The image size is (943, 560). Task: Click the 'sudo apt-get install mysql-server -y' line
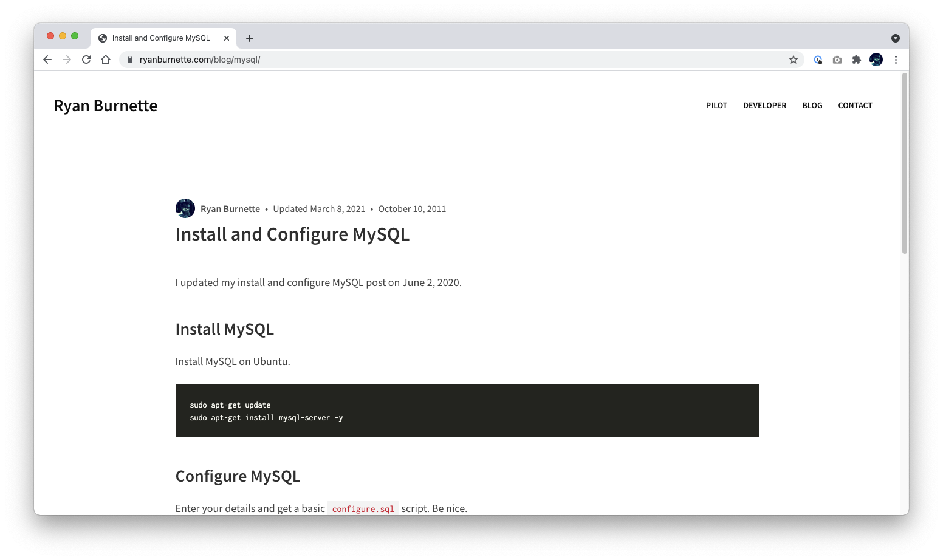pos(266,418)
